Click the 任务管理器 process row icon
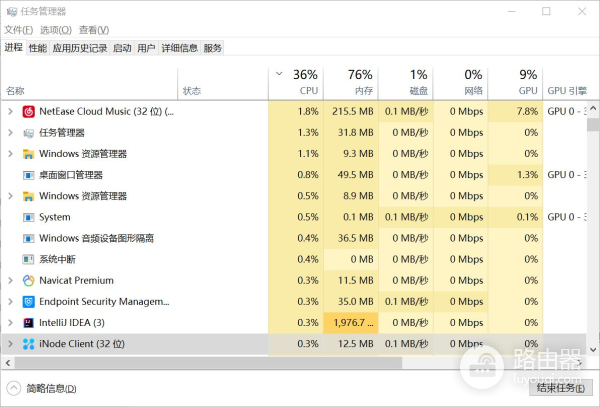Viewport: 600px width, 407px height. pyautogui.click(x=28, y=133)
